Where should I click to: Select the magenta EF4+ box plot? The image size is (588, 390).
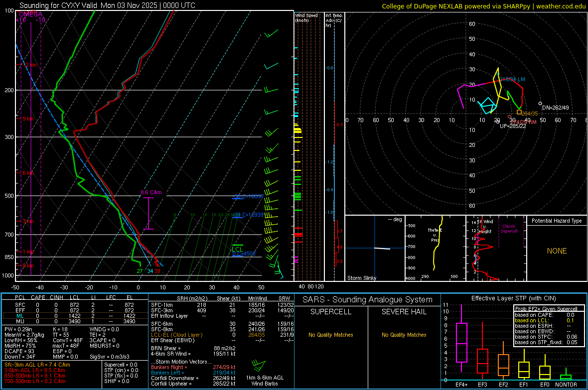click(x=461, y=339)
